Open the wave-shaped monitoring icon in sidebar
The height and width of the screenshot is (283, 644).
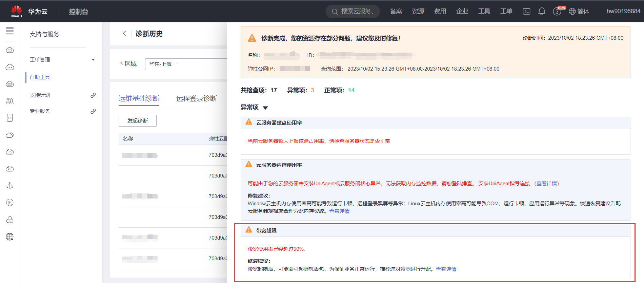(x=10, y=101)
